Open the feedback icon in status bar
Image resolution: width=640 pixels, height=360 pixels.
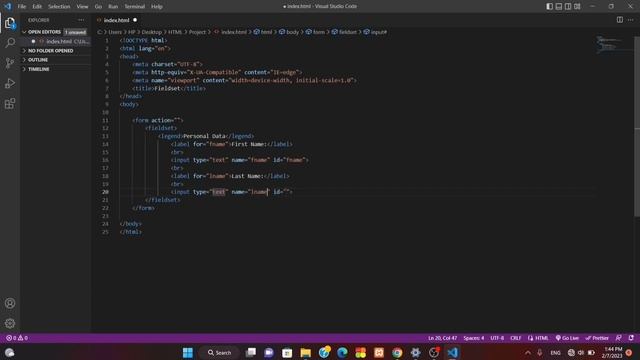tap(619, 338)
